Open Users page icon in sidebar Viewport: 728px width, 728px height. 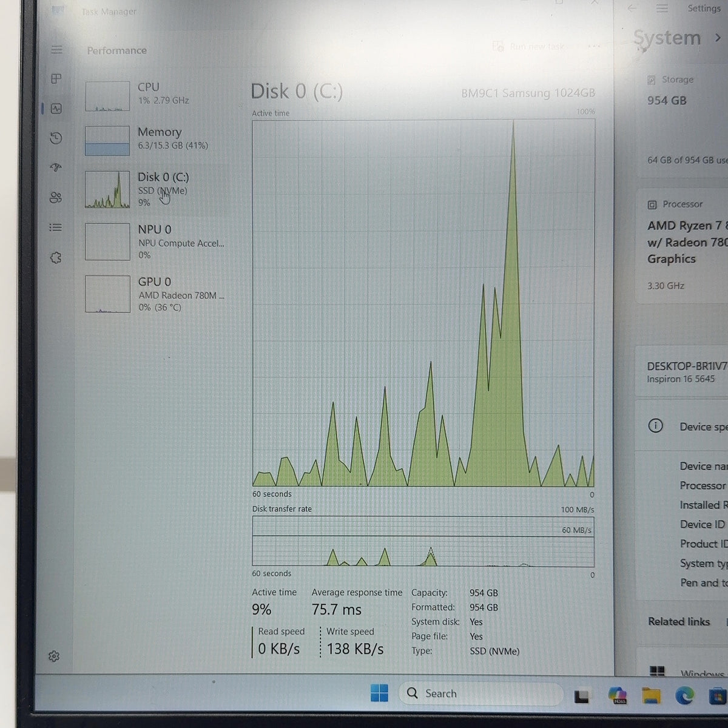point(56,198)
